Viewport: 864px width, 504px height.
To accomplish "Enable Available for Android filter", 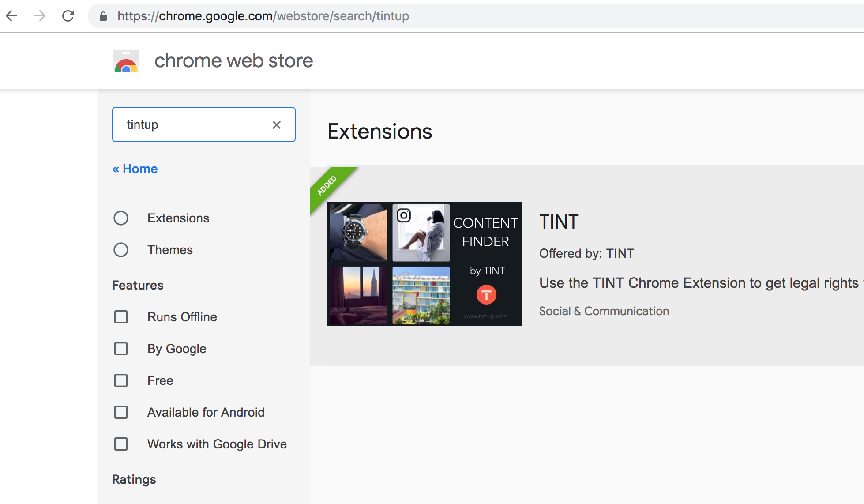I will pos(121,412).
